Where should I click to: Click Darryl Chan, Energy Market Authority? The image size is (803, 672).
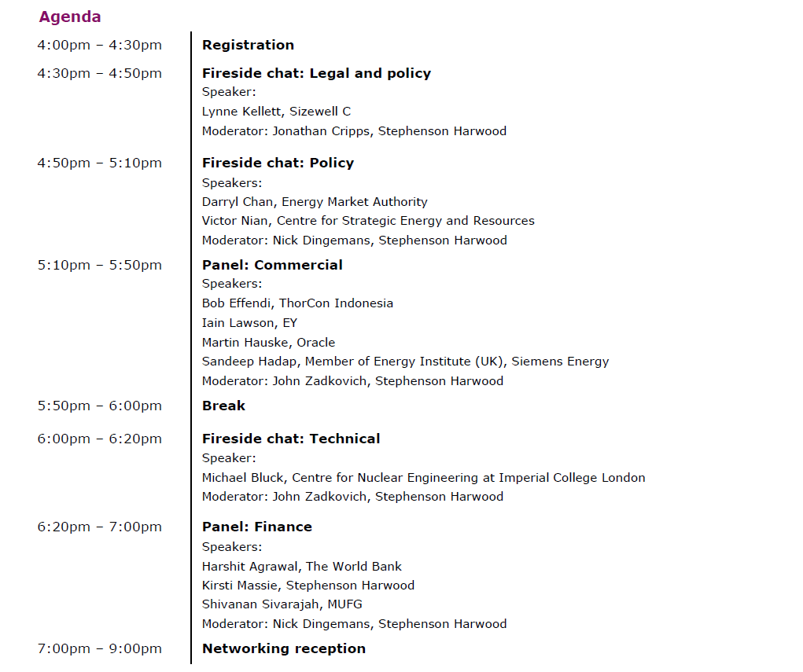[x=315, y=202]
